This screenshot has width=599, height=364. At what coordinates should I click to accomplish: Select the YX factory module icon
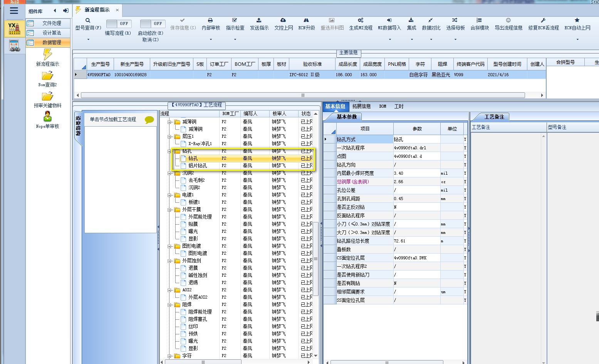pos(14,28)
